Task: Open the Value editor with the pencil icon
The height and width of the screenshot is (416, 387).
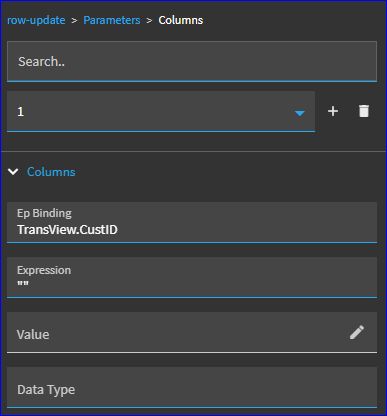Action: tap(357, 332)
